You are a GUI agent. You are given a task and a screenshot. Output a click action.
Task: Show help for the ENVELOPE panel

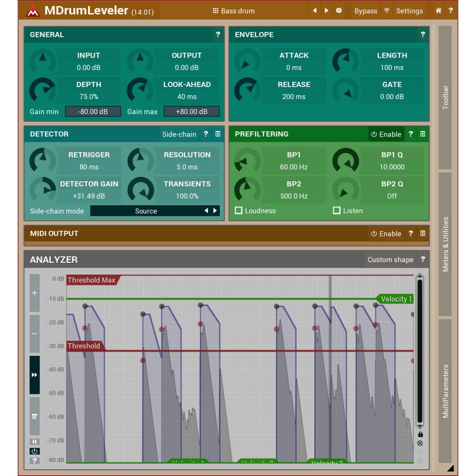(423, 35)
